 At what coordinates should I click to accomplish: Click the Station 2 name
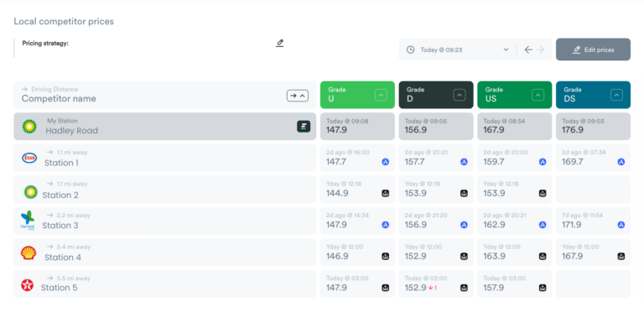(x=60, y=195)
